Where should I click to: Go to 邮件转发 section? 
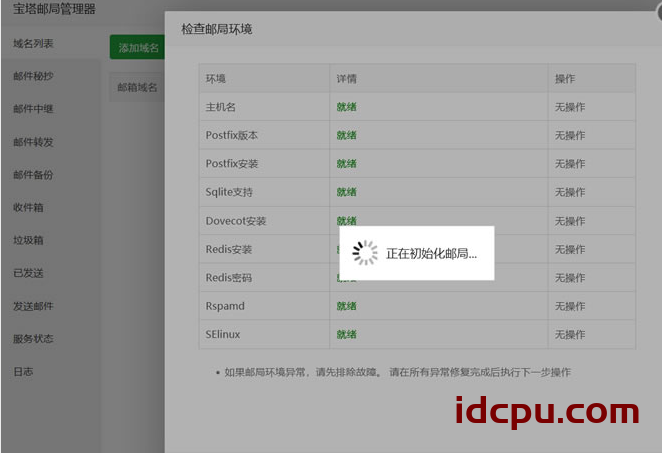pyautogui.click(x=33, y=142)
